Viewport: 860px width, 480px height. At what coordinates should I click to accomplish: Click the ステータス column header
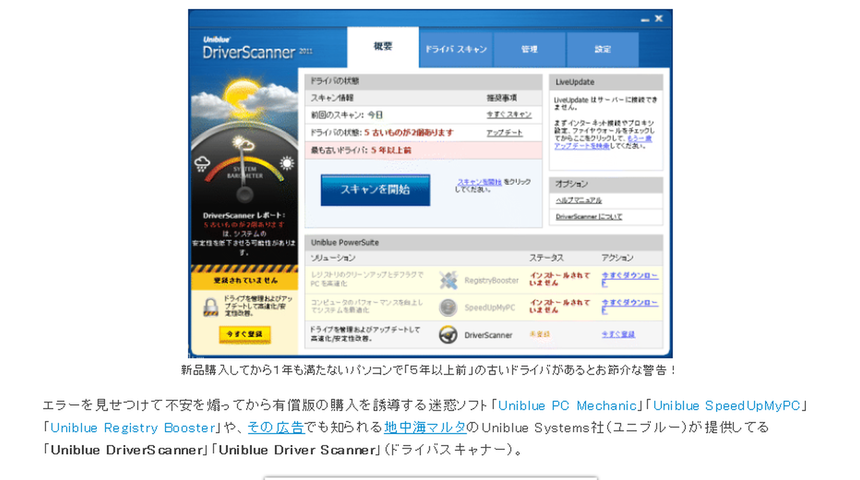(x=546, y=258)
